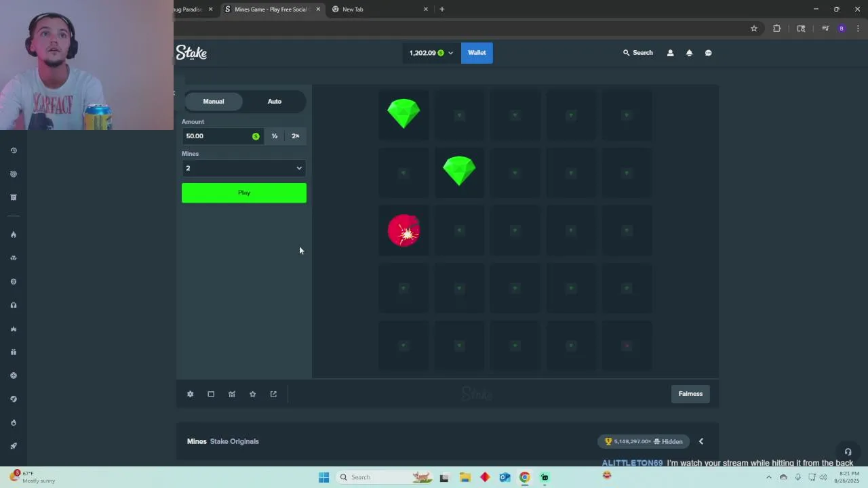Click the Amount input field showing 50.00
Screen dimensions: 868x488
click(222, 136)
